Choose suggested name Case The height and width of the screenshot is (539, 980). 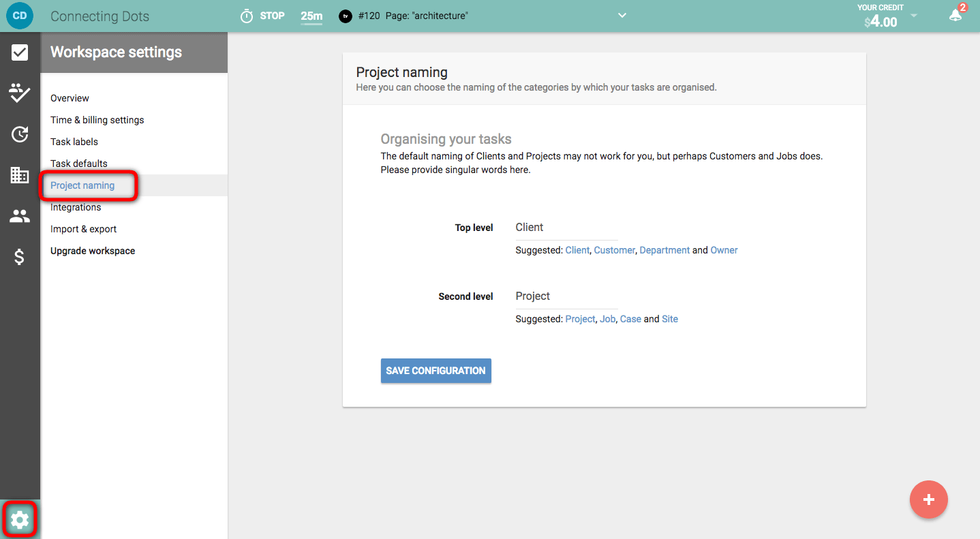630,319
